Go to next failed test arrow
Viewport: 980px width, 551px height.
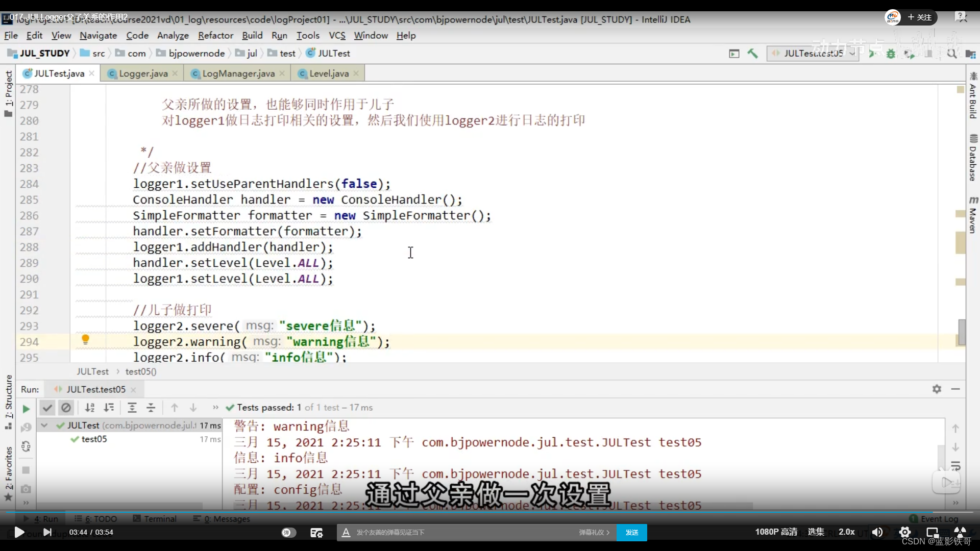click(x=193, y=408)
